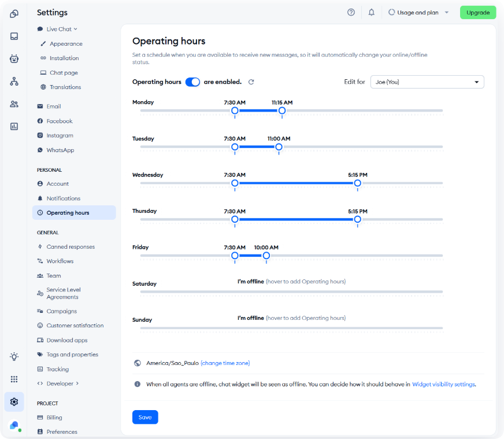
Task: Open the contacts people icon in left rail
Action: (x=14, y=104)
